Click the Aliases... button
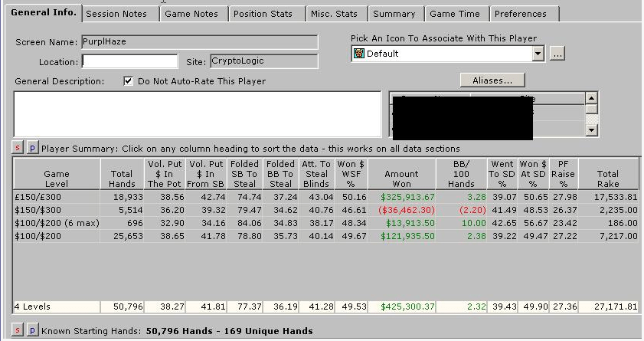 point(492,80)
